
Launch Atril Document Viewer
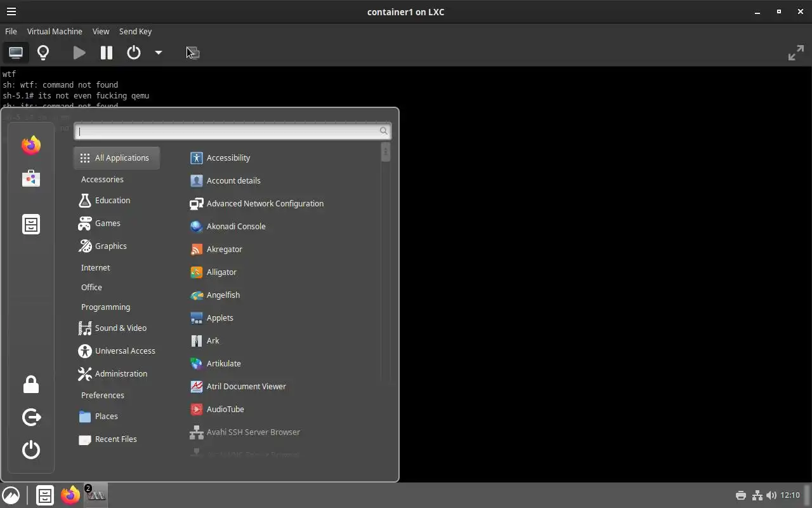pyautogui.click(x=239, y=386)
